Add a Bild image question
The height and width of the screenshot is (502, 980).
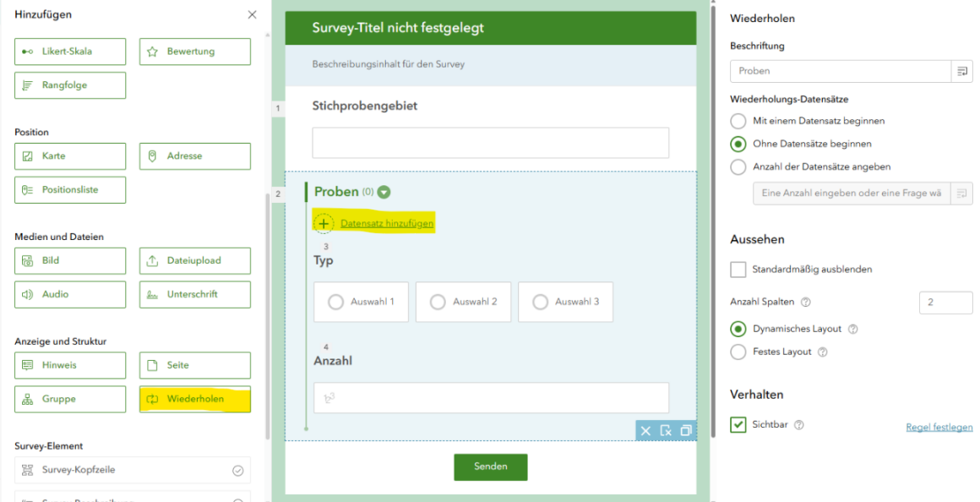point(70,260)
